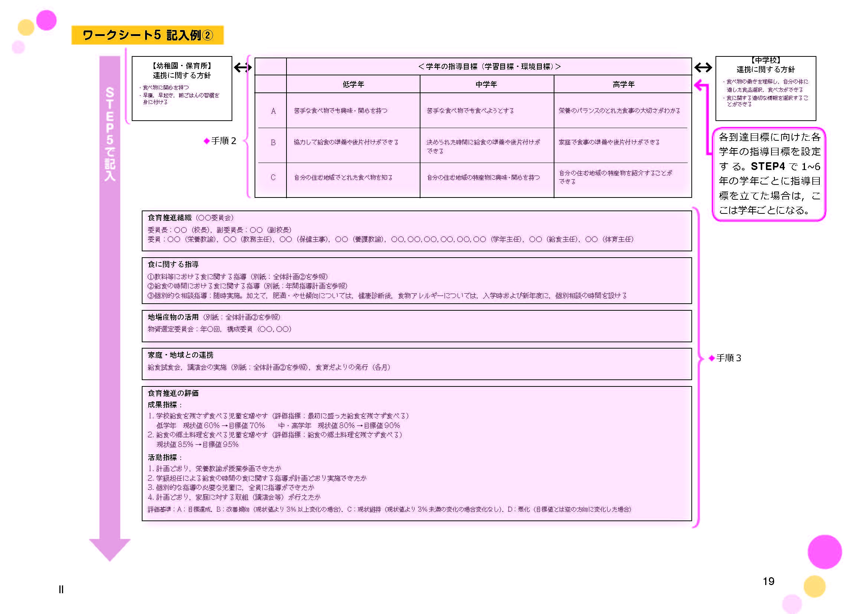868x614 pixels.
Task: Click the 地場産物の活用 heading
Action: tap(173, 317)
